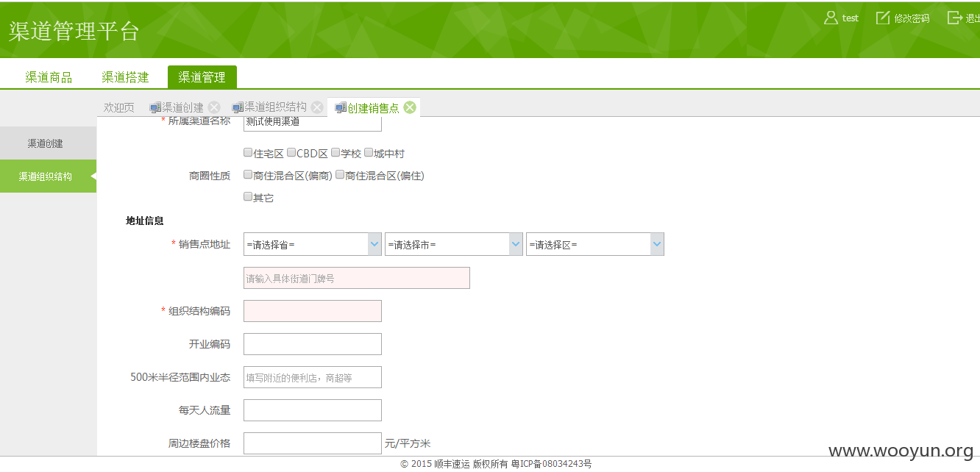Switch to the 渠道商品 menu tab

click(49, 77)
